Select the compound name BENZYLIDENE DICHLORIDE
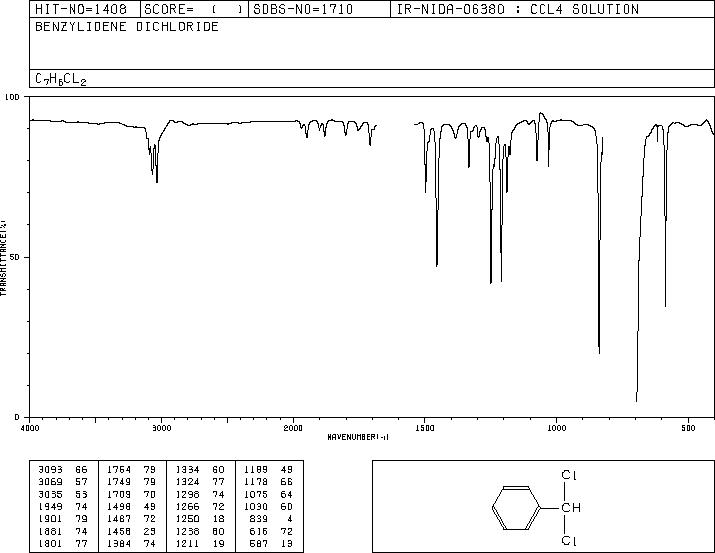Screen dimensions: 715x553 coord(127,27)
